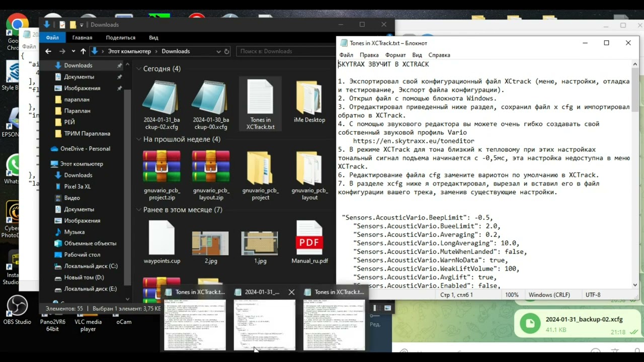Select Этот компьютер in the address bar
644x362 pixels.
click(129, 51)
